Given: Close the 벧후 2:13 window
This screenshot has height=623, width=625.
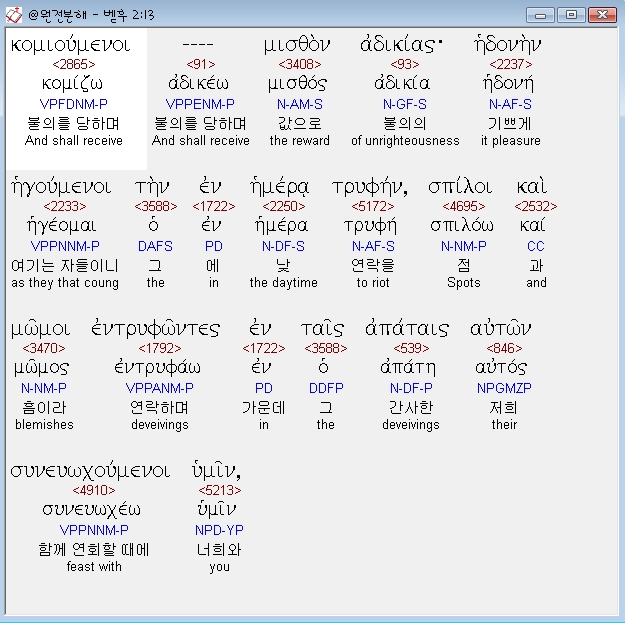Looking at the screenshot, I should [x=602, y=15].
